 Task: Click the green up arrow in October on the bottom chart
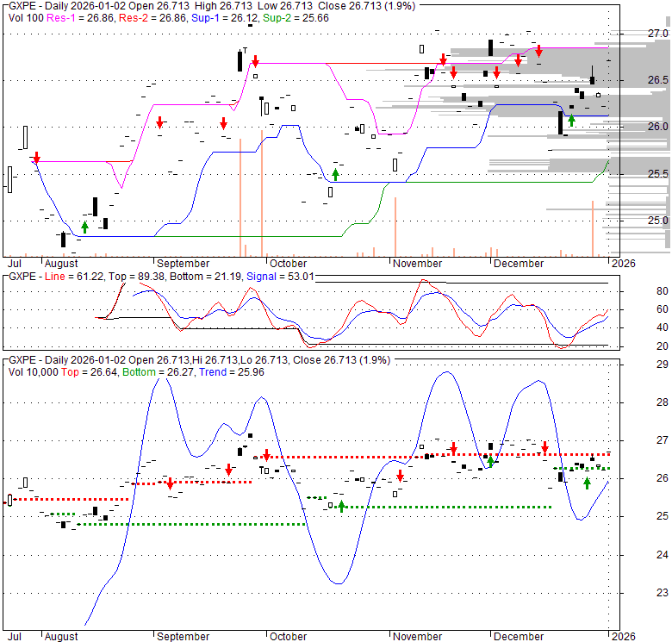coord(341,506)
